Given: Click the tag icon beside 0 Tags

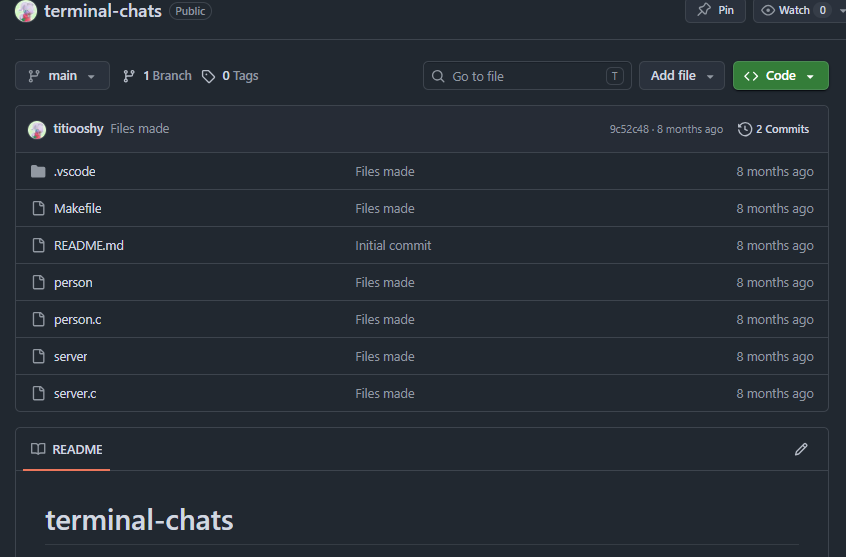Looking at the screenshot, I should tap(208, 76).
